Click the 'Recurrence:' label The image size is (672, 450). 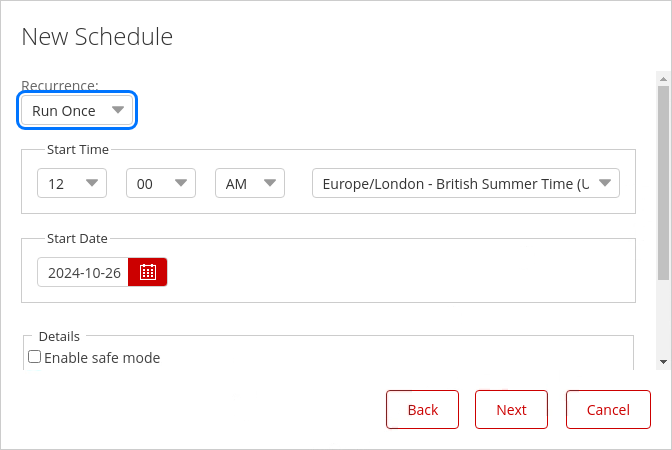60,86
